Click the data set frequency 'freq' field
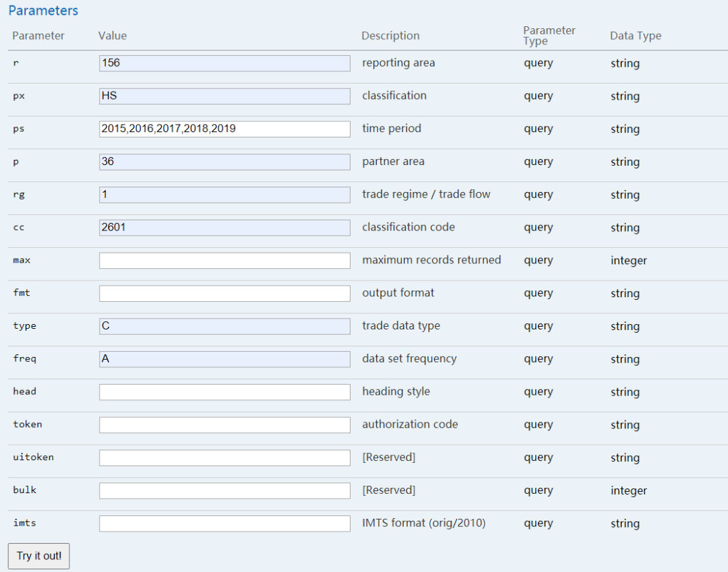 point(224,359)
